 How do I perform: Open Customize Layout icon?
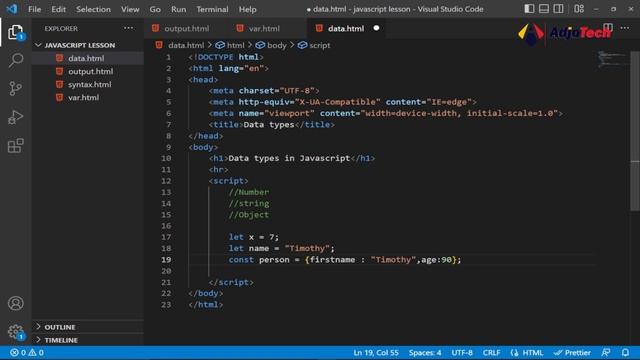pos(579,9)
